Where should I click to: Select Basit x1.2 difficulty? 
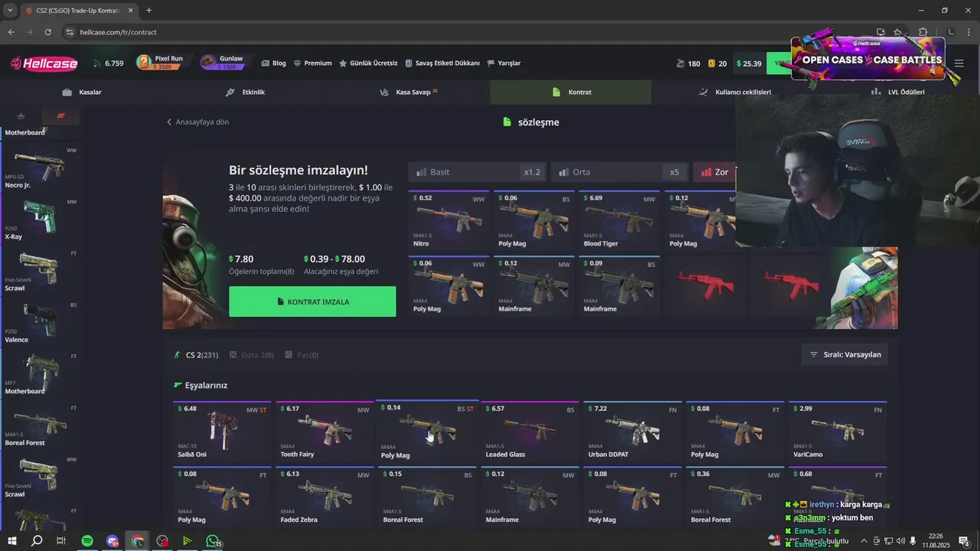477,172
